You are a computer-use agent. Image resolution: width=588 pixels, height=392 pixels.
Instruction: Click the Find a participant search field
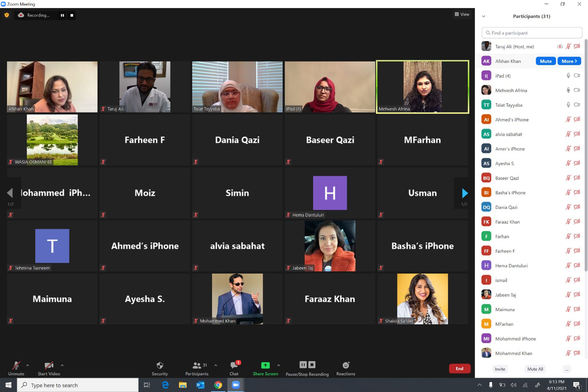tap(532, 33)
